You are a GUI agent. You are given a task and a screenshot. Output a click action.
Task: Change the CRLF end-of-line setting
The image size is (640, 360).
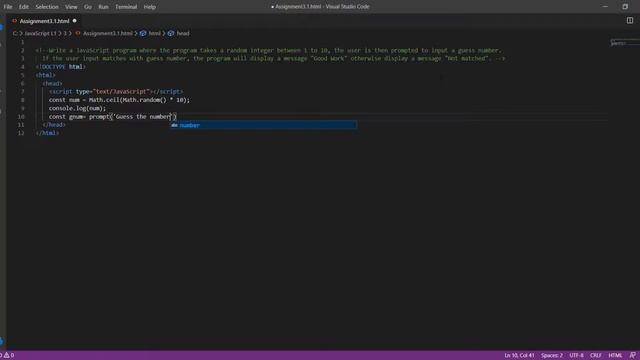596,356
